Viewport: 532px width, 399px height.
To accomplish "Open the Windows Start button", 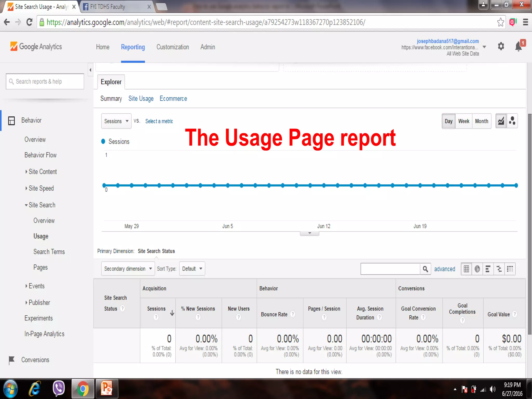I will [10, 389].
